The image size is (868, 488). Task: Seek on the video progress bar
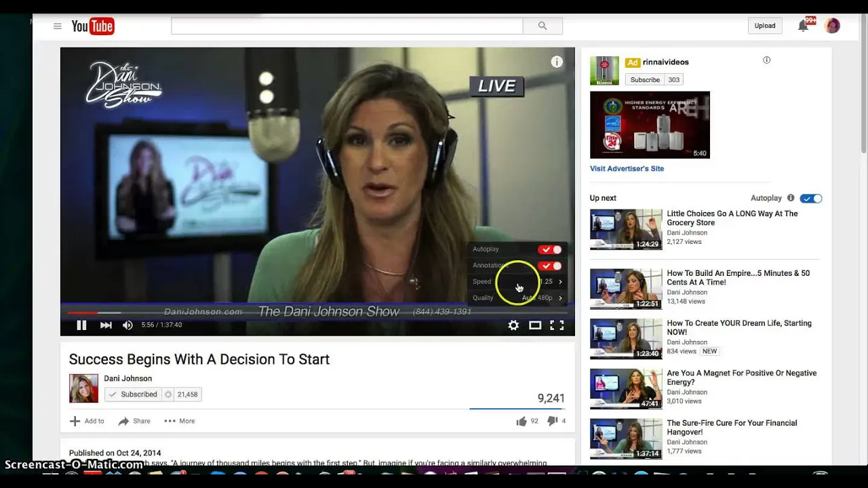[x=317, y=312]
